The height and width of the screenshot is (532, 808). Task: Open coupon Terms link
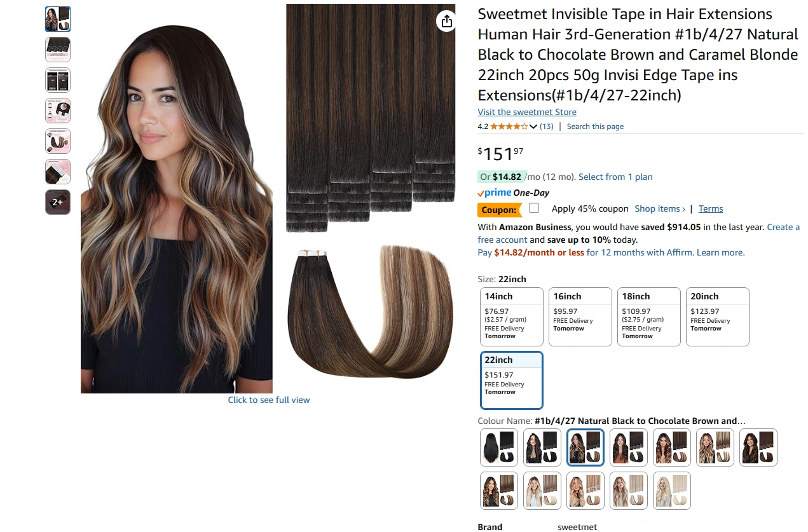(711, 208)
